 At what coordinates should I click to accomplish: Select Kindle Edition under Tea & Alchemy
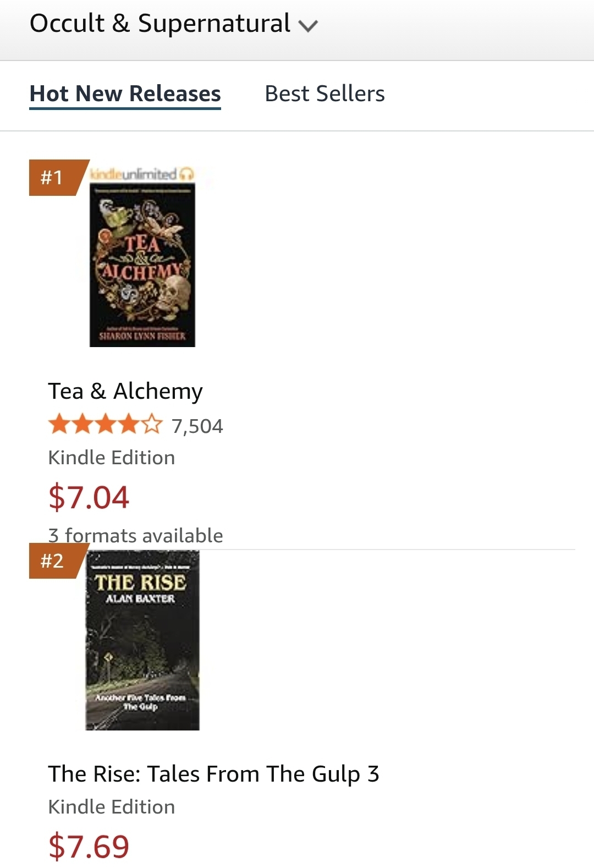point(112,458)
